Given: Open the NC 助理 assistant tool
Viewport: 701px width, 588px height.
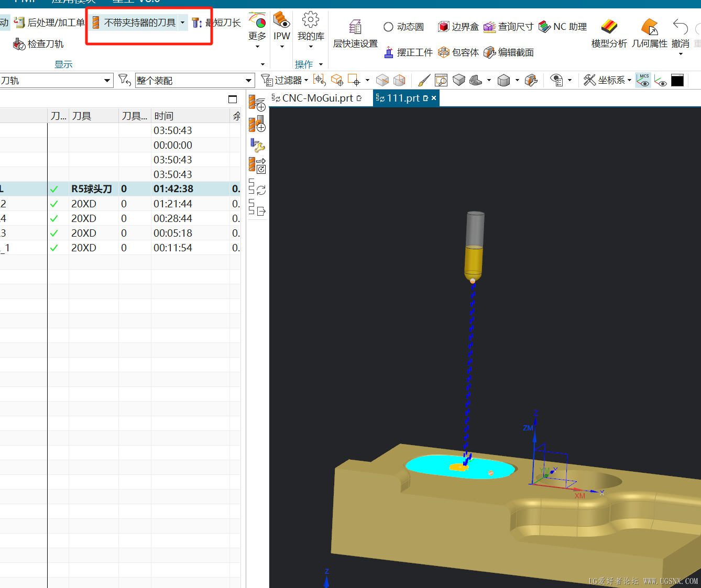Looking at the screenshot, I should (563, 27).
